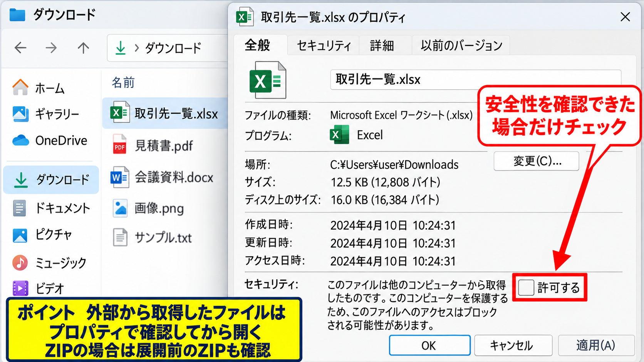Click the ドキュメント page icon
644x362 pixels.
(19, 208)
